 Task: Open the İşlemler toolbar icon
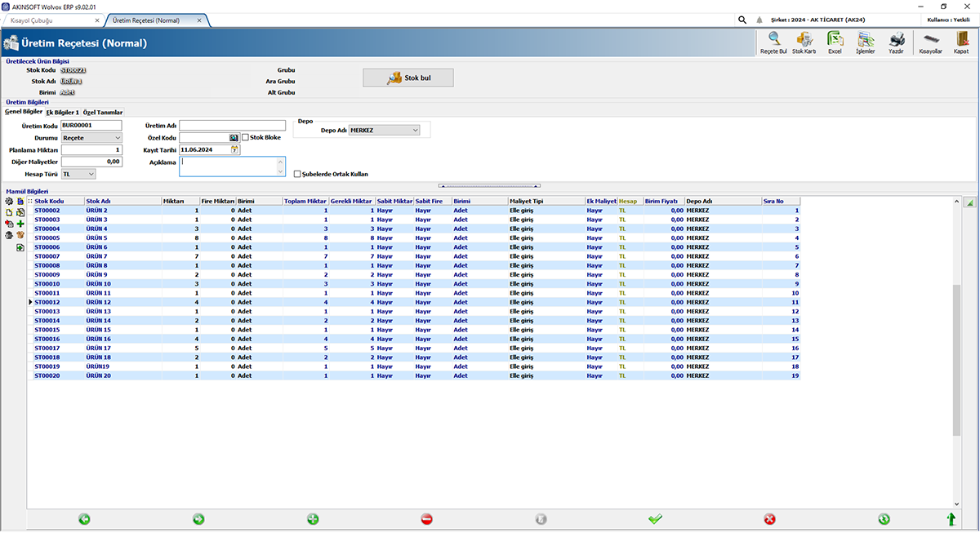[x=866, y=42]
